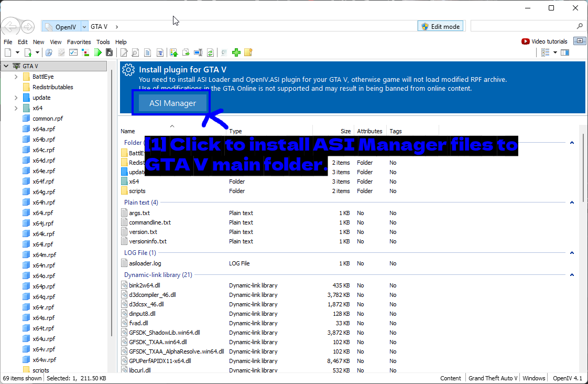Expand the BattlEye folder in tree

pyautogui.click(x=16, y=77)
